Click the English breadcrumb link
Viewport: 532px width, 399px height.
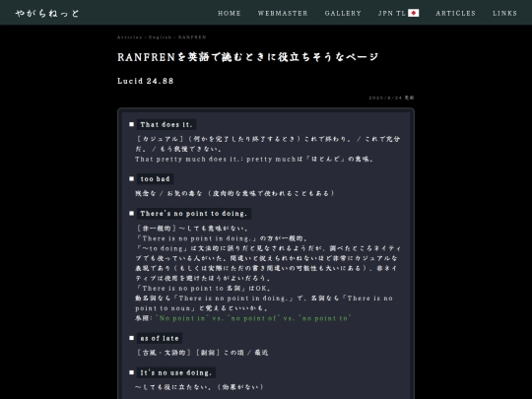[161, 37]
